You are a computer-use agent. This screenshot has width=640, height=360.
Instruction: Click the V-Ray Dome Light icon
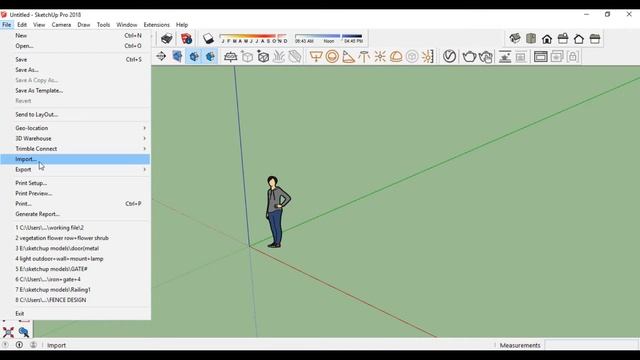pyautogui.click(x=396, y=56)
